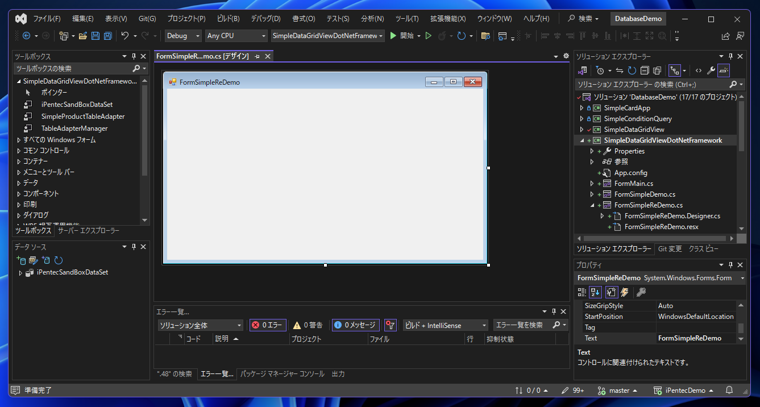The width and height of the screenshot is (760, 407).
Task: Click the Open File folder icon
Action: point(83,36)
